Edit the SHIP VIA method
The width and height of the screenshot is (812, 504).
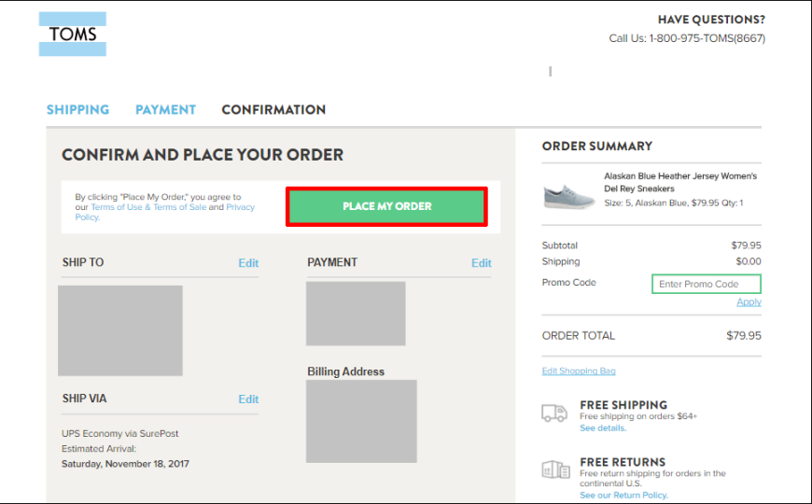pos(248,399)
